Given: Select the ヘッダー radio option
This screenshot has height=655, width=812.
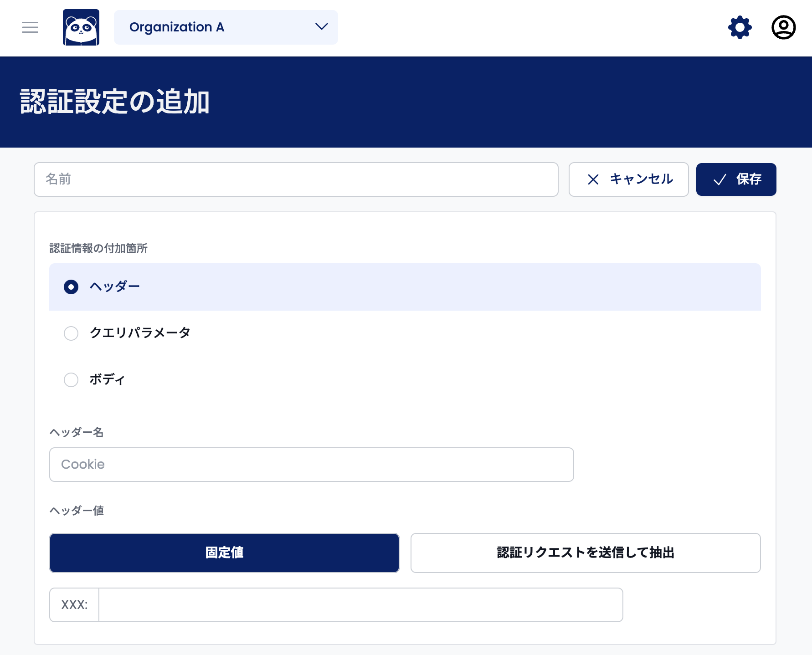Looking at the screenshot, I should [x=405, y=287].
